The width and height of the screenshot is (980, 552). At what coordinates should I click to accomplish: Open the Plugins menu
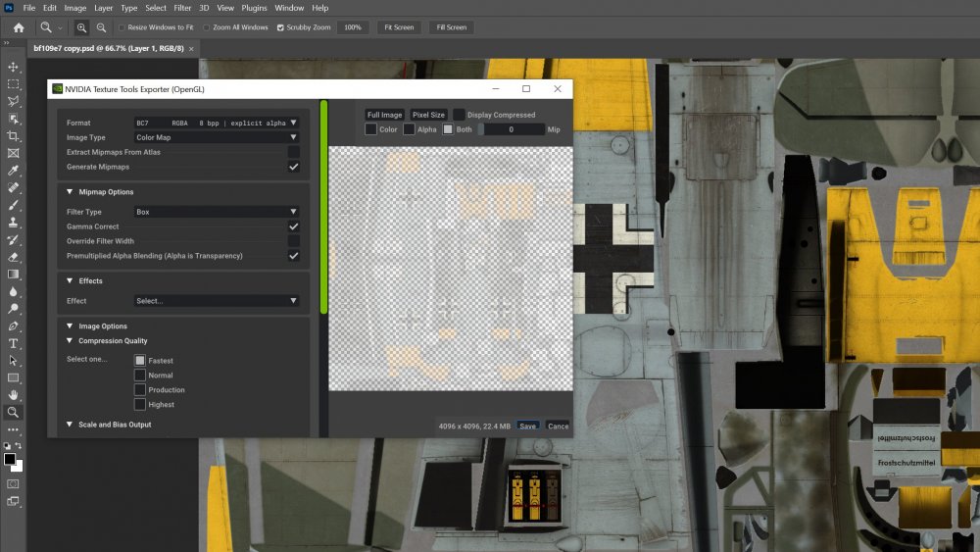[x=254, y=8]
